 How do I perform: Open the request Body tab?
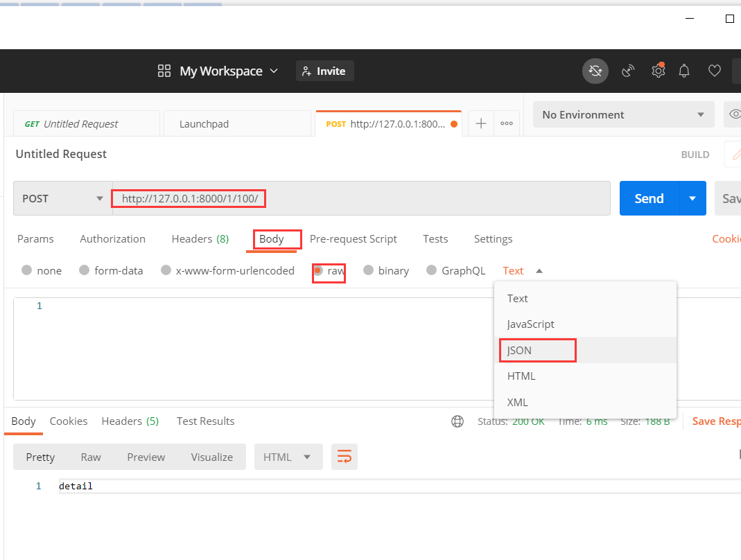(x=271, y=238)
